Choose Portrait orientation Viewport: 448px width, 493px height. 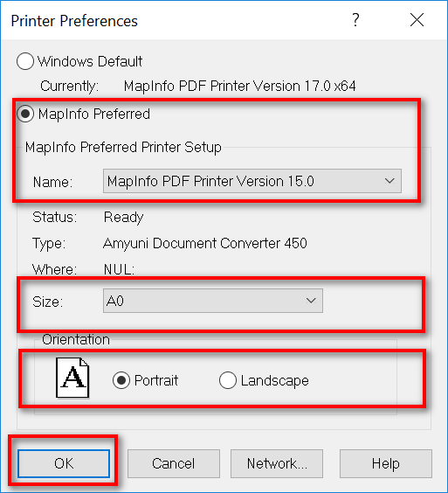coord(121,380)
